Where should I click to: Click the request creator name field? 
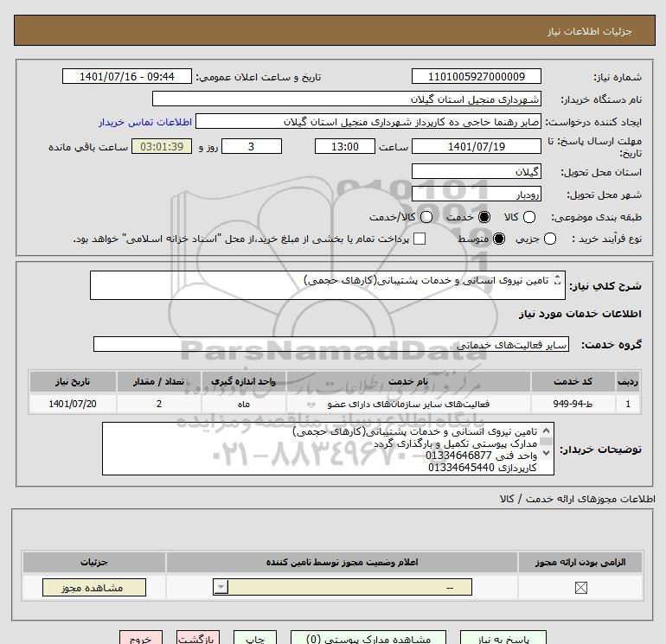(x=368, y=121)
